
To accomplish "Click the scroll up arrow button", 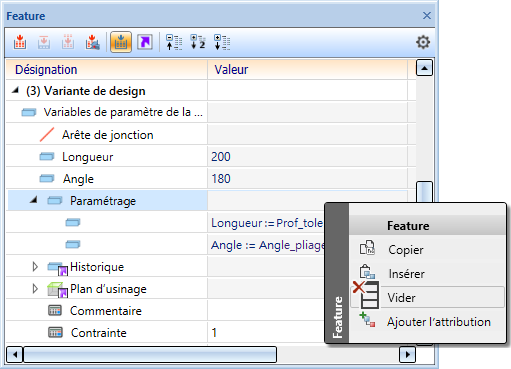I will coord(424,68).
